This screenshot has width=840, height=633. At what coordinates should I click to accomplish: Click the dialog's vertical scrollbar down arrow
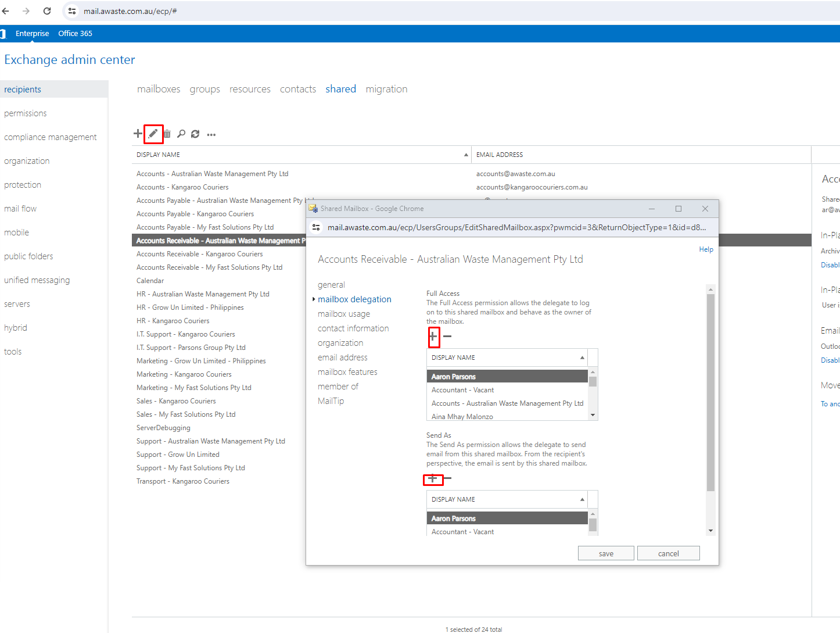click(710, 531)
